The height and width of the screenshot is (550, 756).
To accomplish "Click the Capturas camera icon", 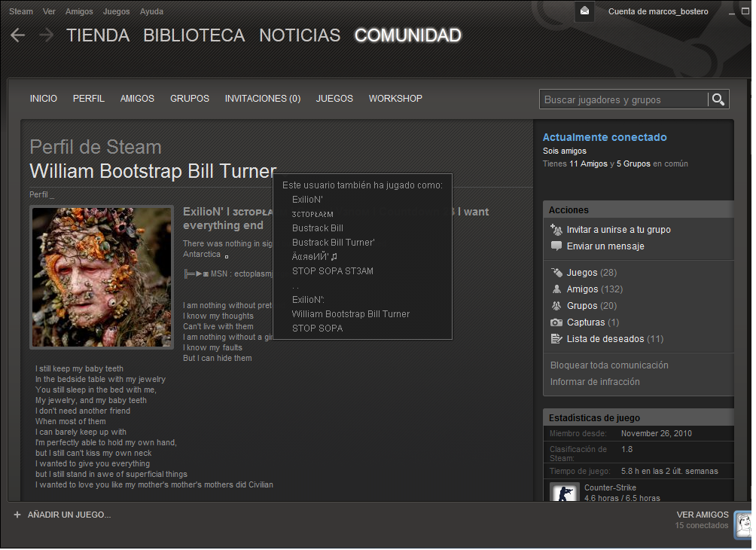I will (556, 322).
